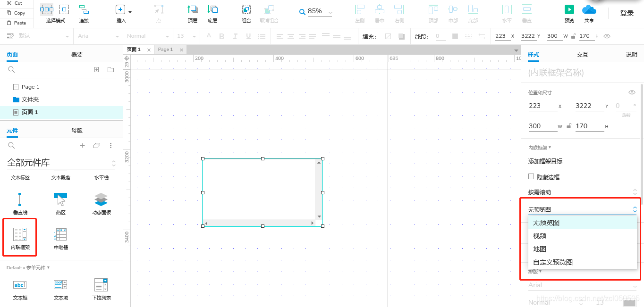Choose 自定义预览图 from the dropdown list

click(x=582, y=262)
